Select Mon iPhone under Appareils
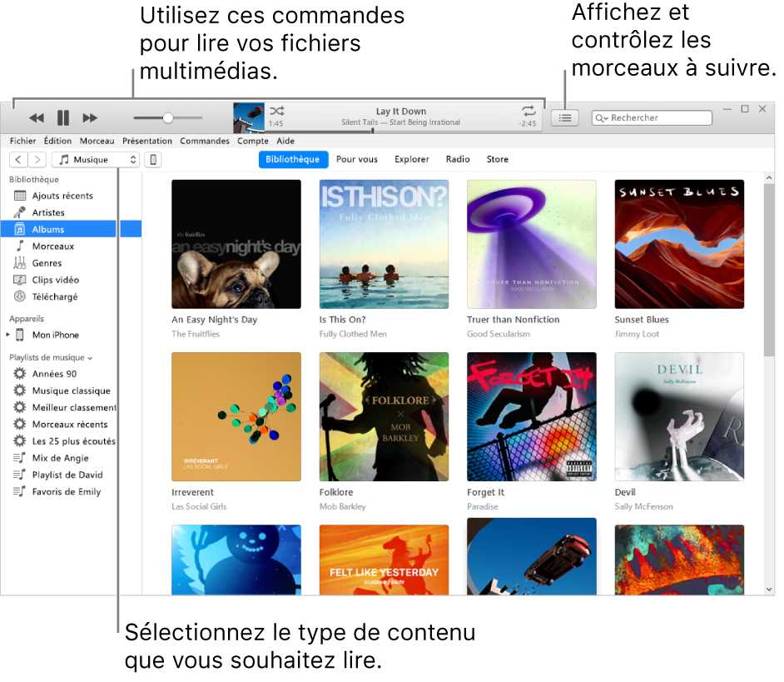The image size is (784, 682). tap(54, 335)
